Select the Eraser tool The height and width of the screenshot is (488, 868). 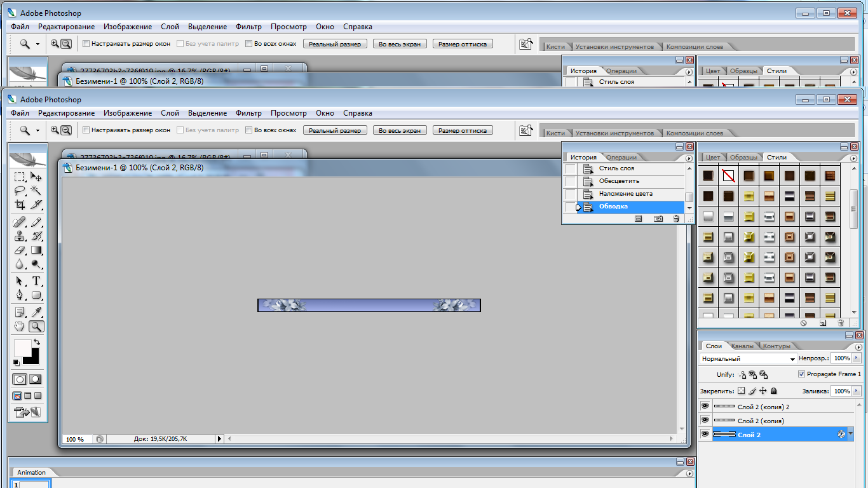coord(20,250)
